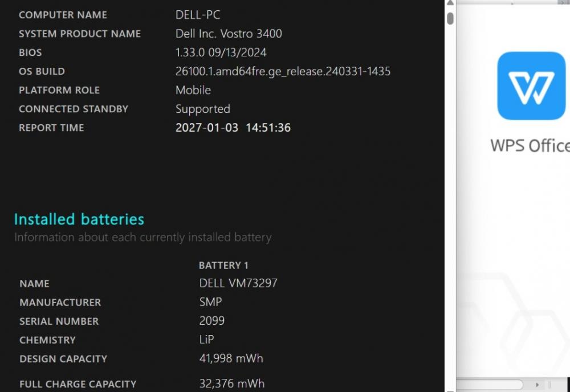Click the BATTERY 1 column header
Screen dimensions: 570x392
[223, 266]
